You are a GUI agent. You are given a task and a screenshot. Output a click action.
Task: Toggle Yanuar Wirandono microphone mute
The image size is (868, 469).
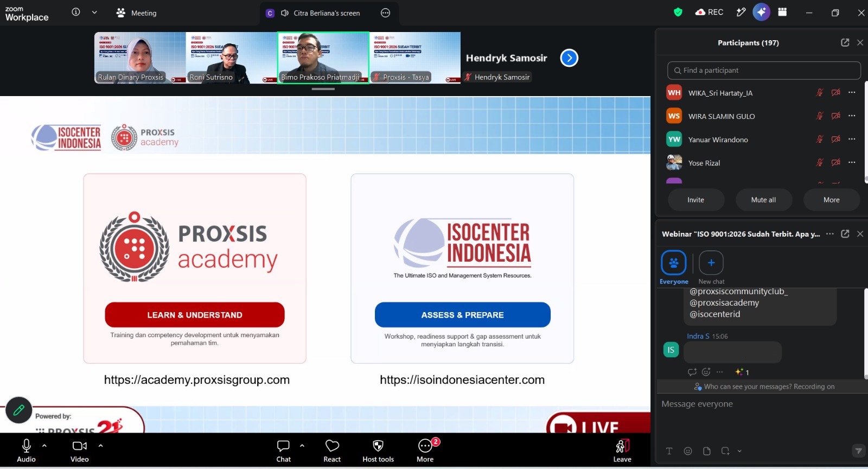click(x=820, y=140)
